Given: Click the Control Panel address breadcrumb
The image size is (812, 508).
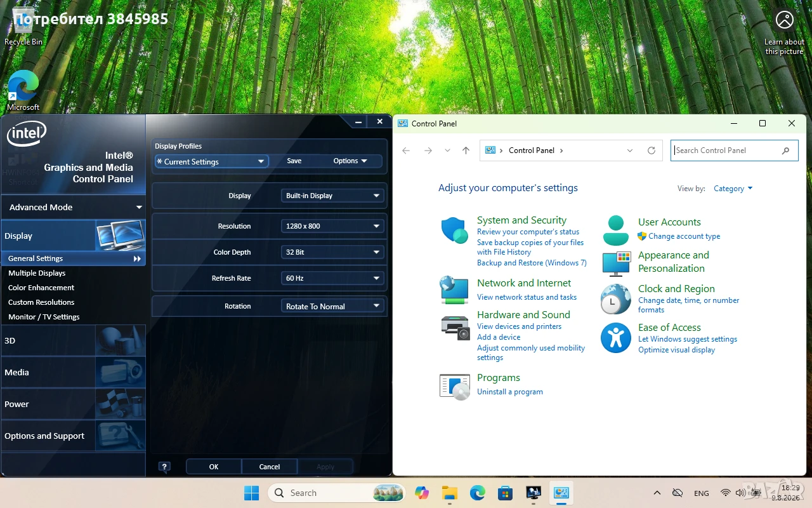Looking at the screenshot, I should [532, 150].
